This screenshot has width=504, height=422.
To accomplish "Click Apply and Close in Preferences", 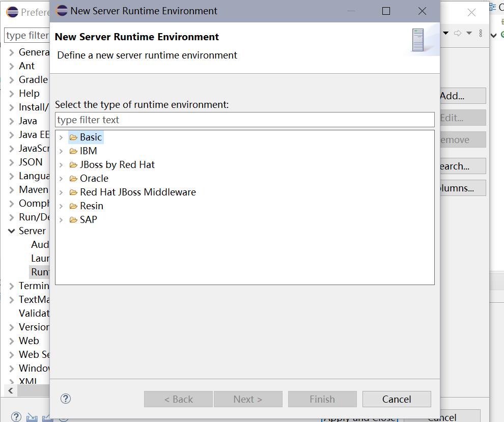I will pyautogui.click(x=359, y=417).
